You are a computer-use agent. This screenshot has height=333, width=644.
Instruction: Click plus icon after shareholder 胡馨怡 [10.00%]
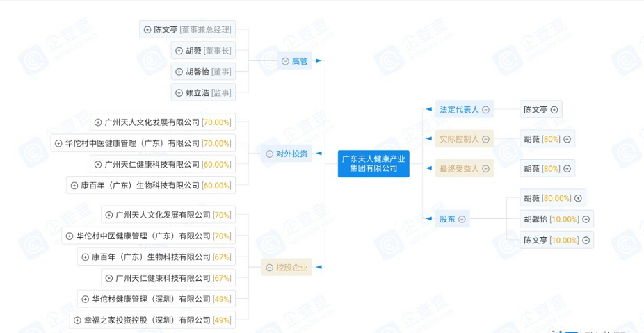coord(586,219)
